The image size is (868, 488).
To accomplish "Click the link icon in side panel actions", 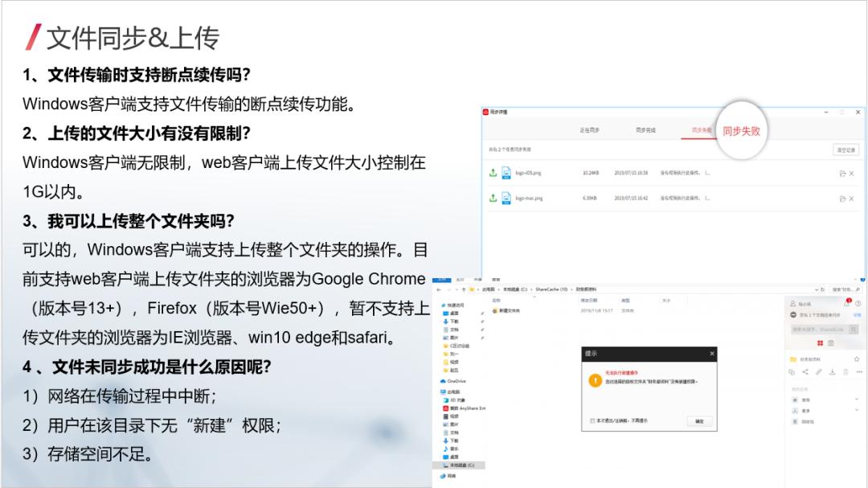I will tap(819, 371).
